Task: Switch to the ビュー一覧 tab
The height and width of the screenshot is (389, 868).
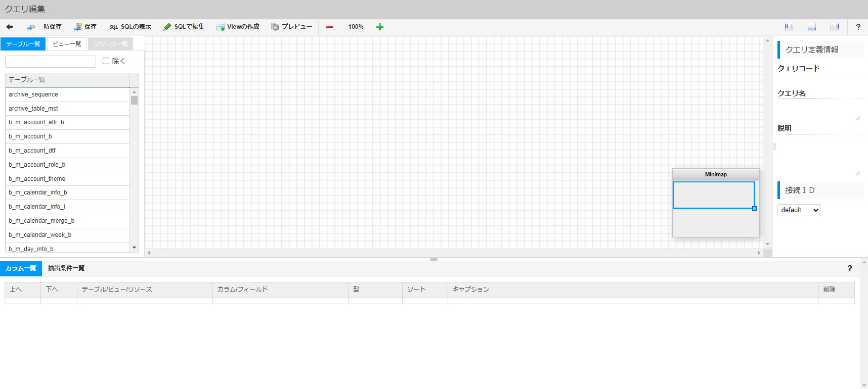Action: coord(67,44)
